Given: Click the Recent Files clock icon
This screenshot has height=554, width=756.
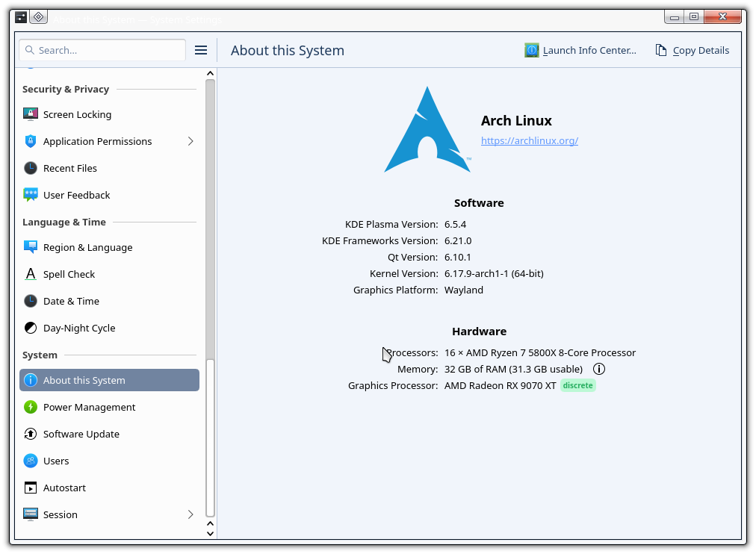Looking at the screenshot, I should click(x=31, y=168).
